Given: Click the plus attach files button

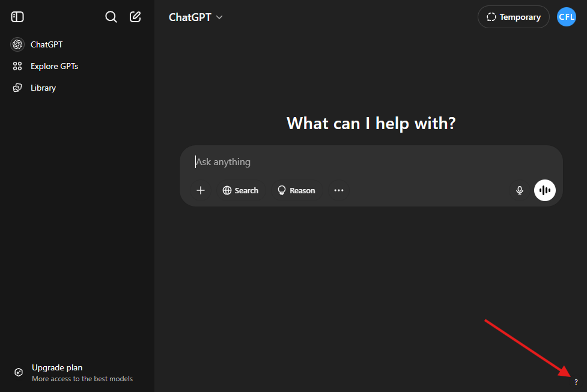Looking at the screenshot, I should (x=201, y=190).
